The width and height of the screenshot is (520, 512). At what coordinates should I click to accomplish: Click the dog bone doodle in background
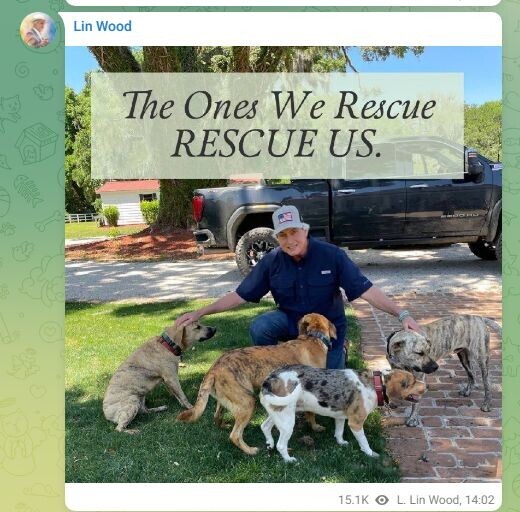pyautogui.click(x=48, y=223)
